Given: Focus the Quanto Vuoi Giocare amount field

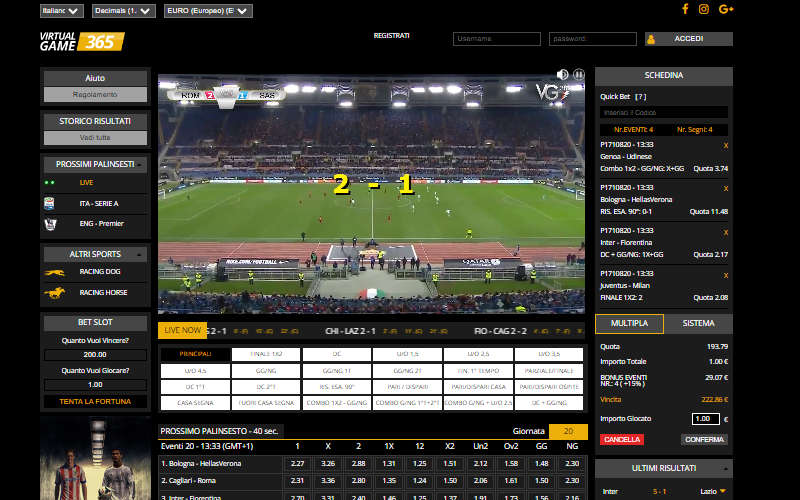Looking at the screenshot, I should [95, 385].
